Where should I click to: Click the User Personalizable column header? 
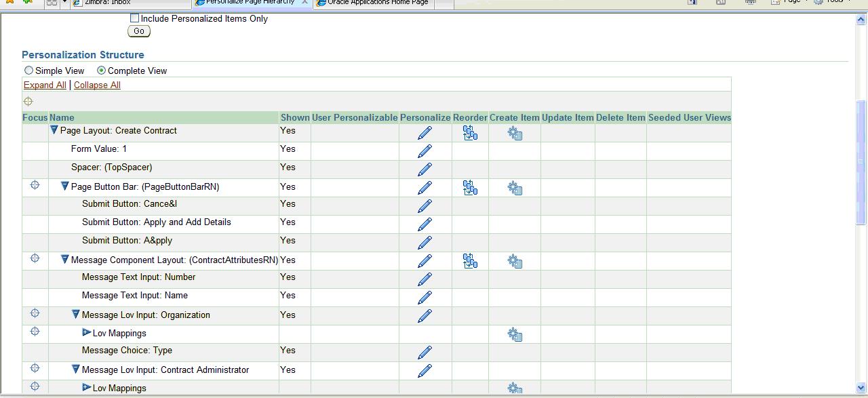pos(355,117)
